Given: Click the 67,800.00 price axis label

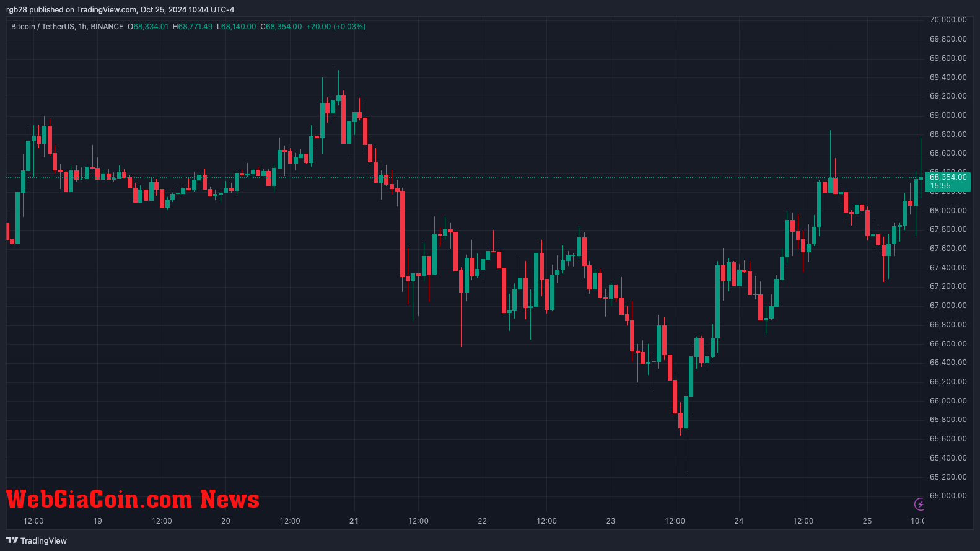Looking at the screenshot, I should (948, 229).
